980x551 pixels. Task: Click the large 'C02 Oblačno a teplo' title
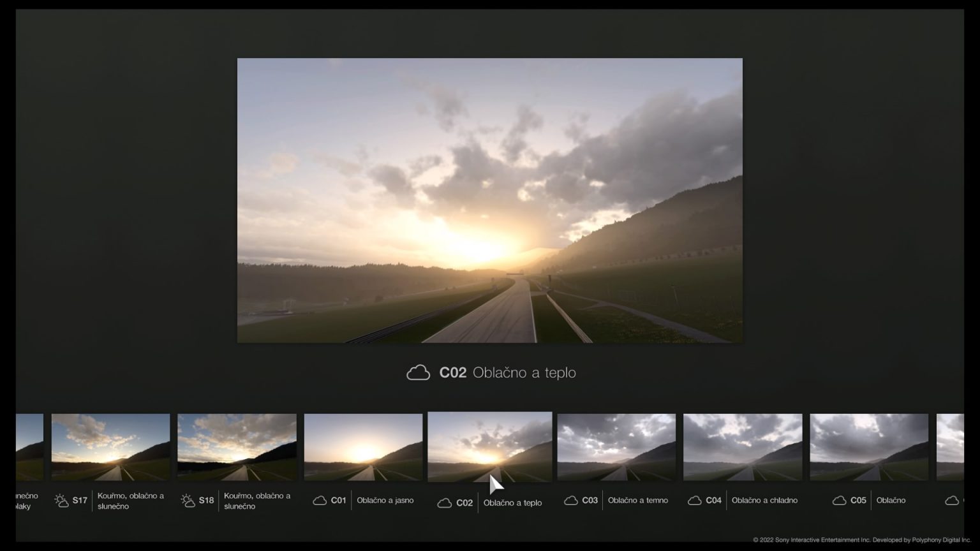pos(508,372)
